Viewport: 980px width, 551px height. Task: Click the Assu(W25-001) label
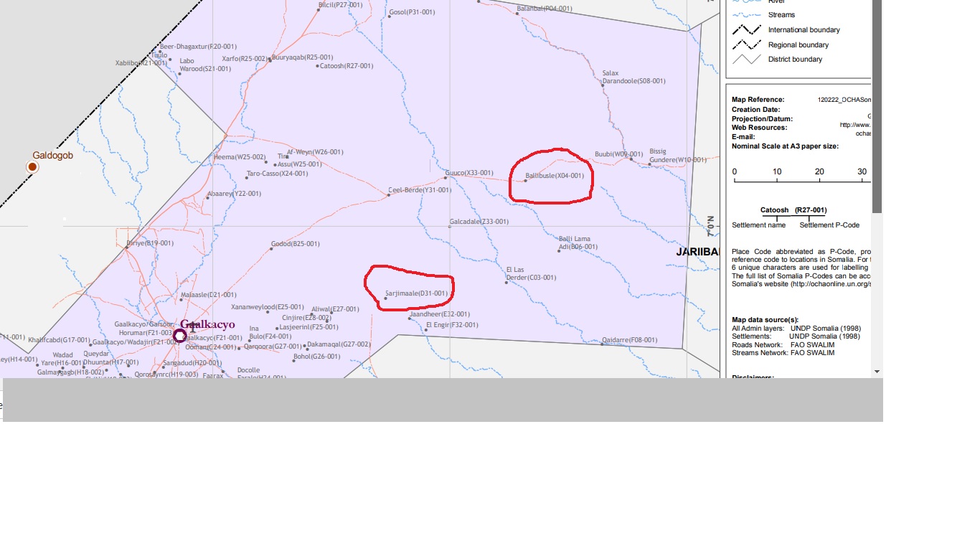pos(299,164)
